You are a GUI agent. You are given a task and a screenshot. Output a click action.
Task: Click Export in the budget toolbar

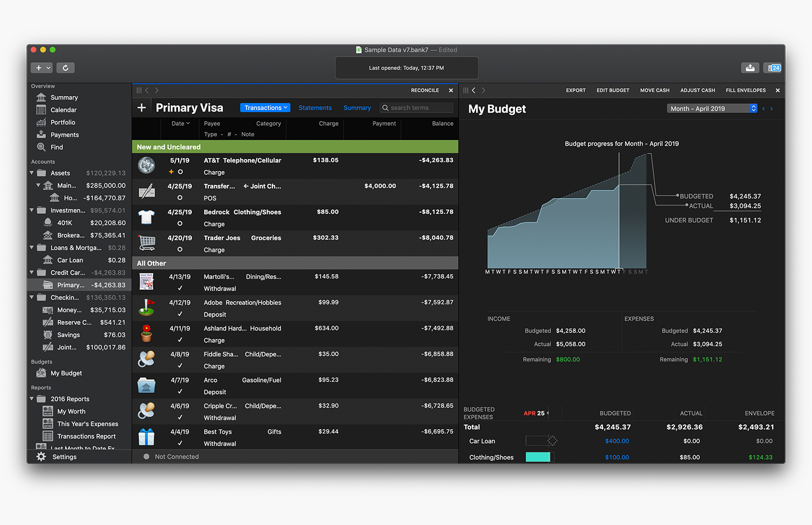(576, 91)
